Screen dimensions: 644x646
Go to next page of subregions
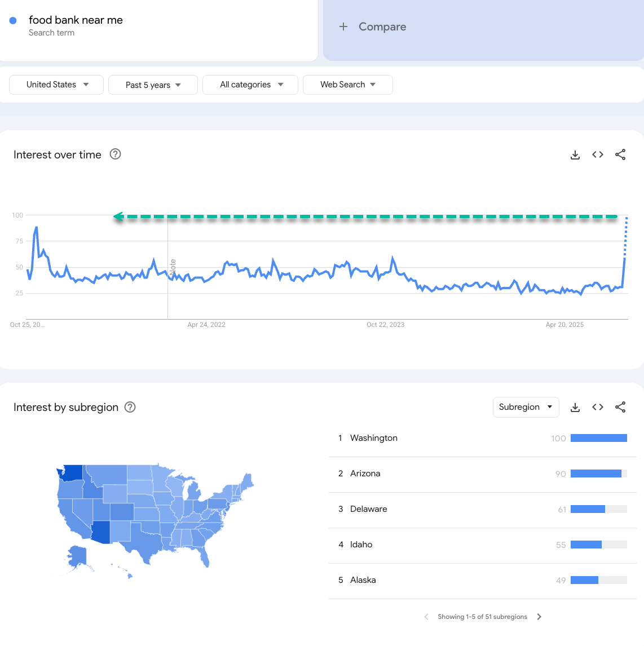pyautogui.click(x=539, y=617)
